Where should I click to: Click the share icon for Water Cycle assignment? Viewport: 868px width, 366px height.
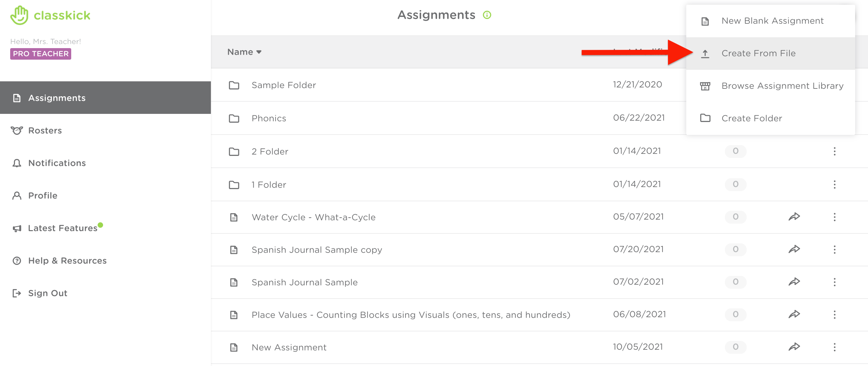[795, 217]
